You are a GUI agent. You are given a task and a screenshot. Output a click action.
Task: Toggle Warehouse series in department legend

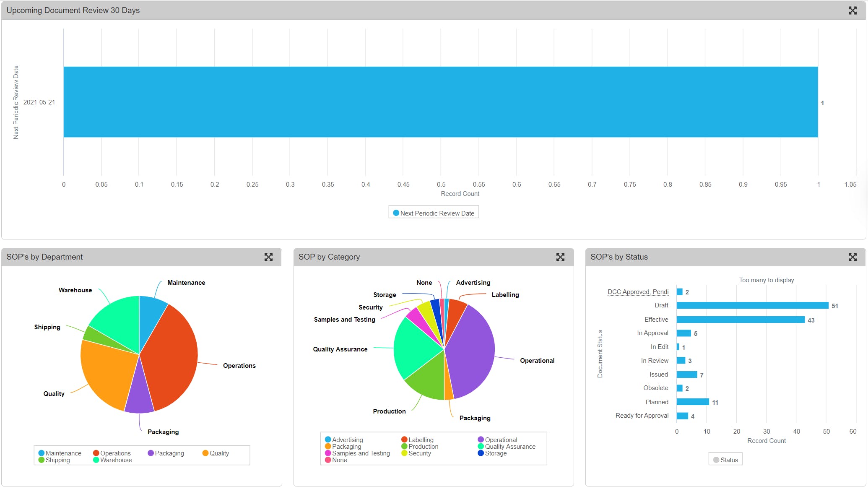pyautogui.click(x=112, y=460)
